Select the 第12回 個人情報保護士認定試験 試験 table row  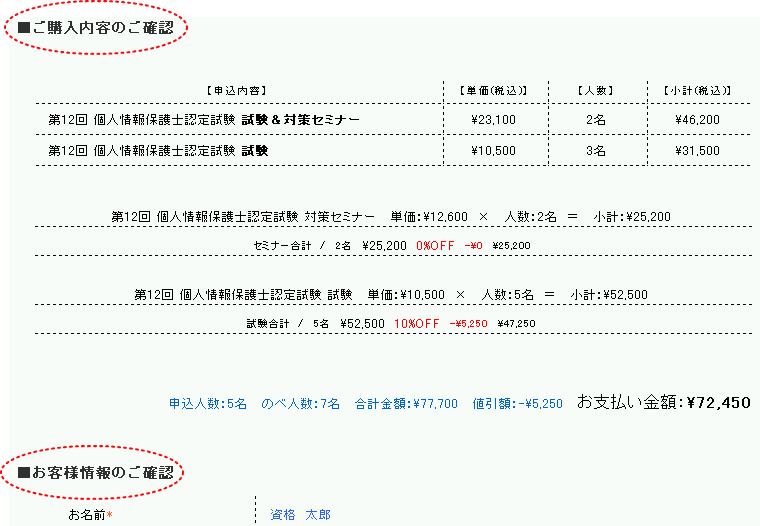pos(393,150)
